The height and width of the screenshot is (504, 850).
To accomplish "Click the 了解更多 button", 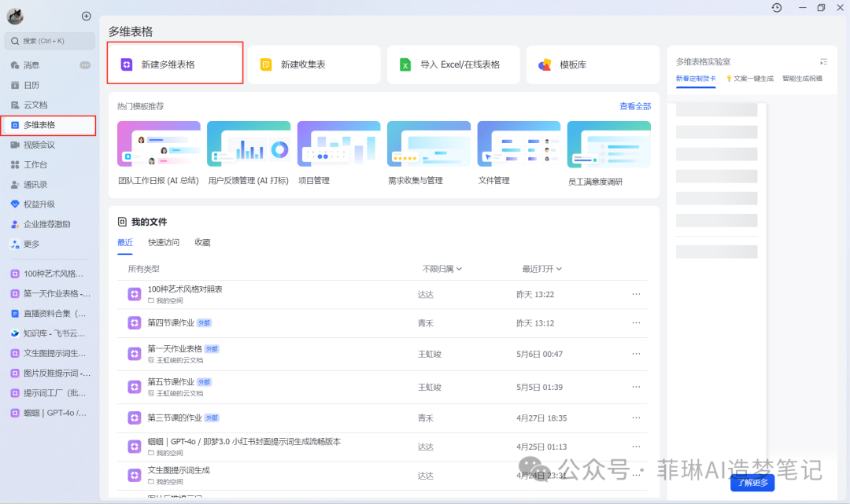I will coord(752,482).
